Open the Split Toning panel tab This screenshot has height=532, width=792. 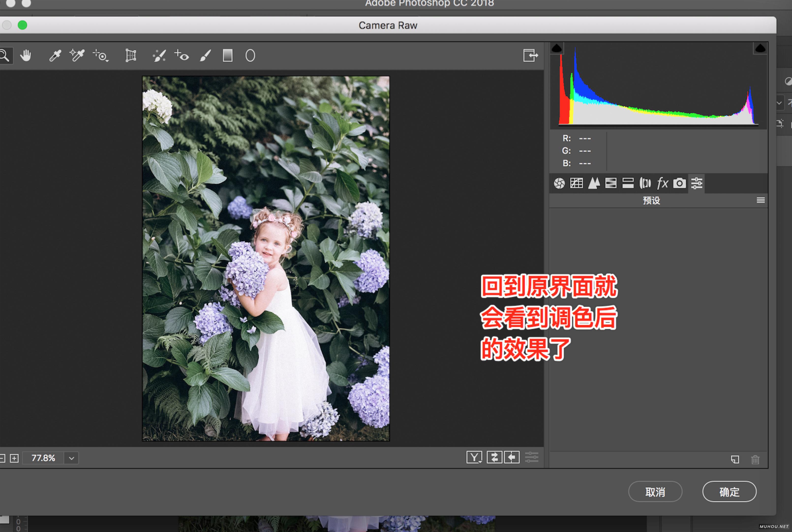pyautogui.click(x=628, y=183)
